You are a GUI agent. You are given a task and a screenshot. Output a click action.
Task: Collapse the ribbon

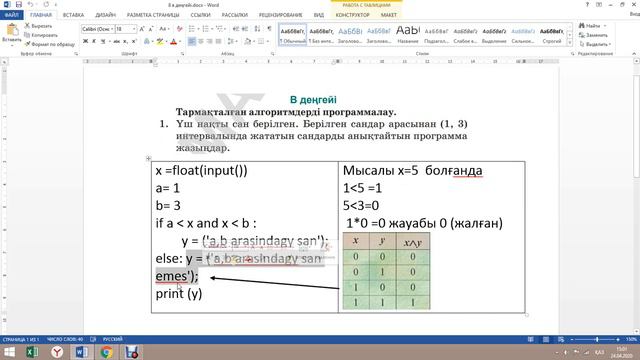point(634,54)
